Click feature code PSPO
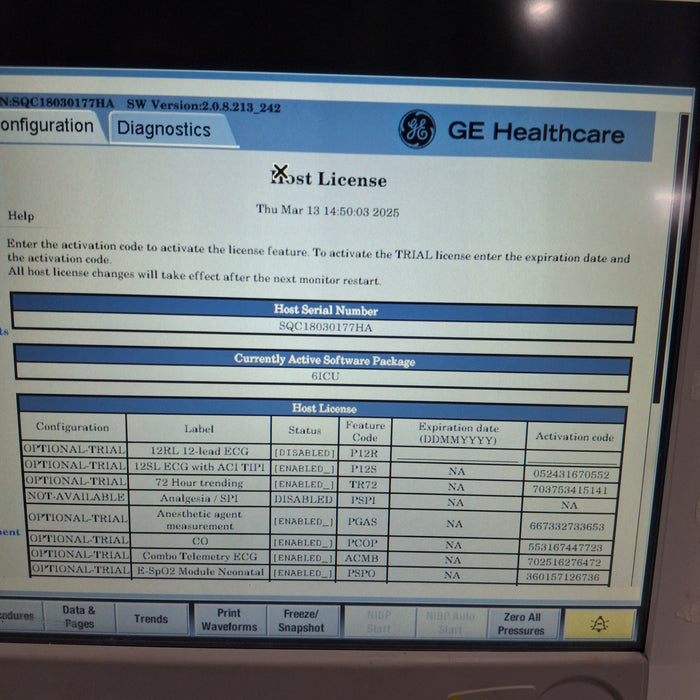Image resolution: width=700 pixels, height=700 pixels. pos(361,573)
